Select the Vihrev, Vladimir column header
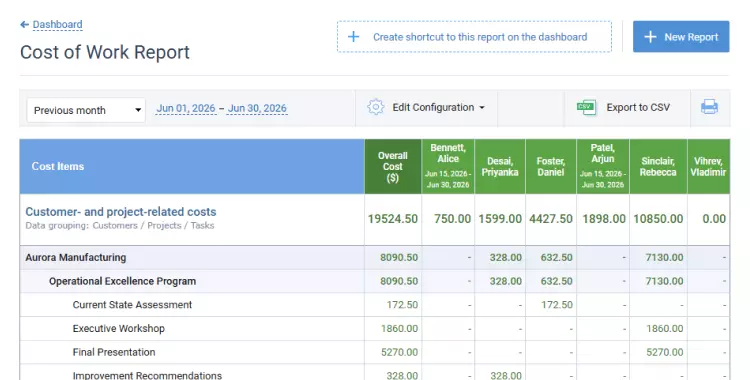The height and width of the screenshot is (380, 750). [708, 167]
